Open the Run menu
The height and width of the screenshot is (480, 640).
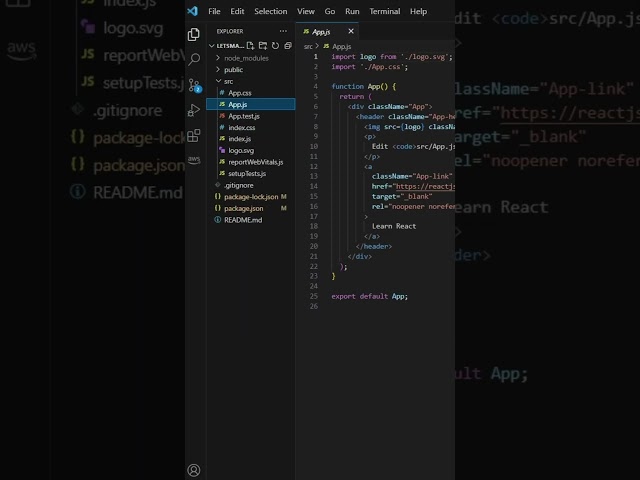(x=352, y=11)
